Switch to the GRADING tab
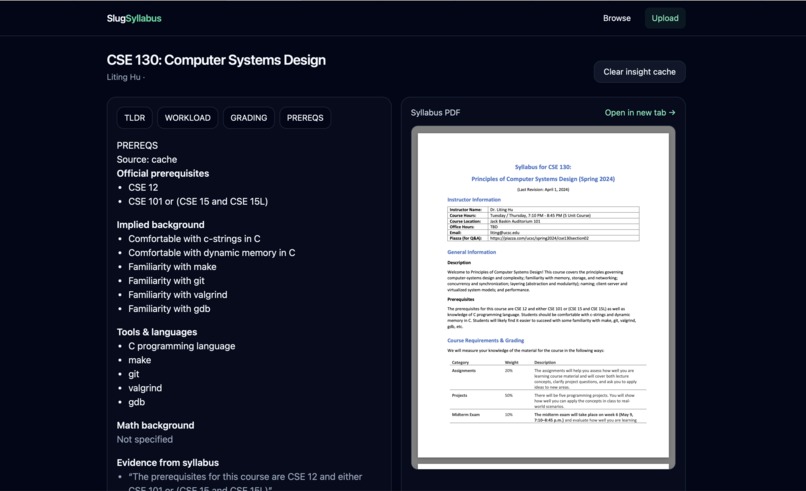This screenshot has height=491, width=806. point(249,118)
